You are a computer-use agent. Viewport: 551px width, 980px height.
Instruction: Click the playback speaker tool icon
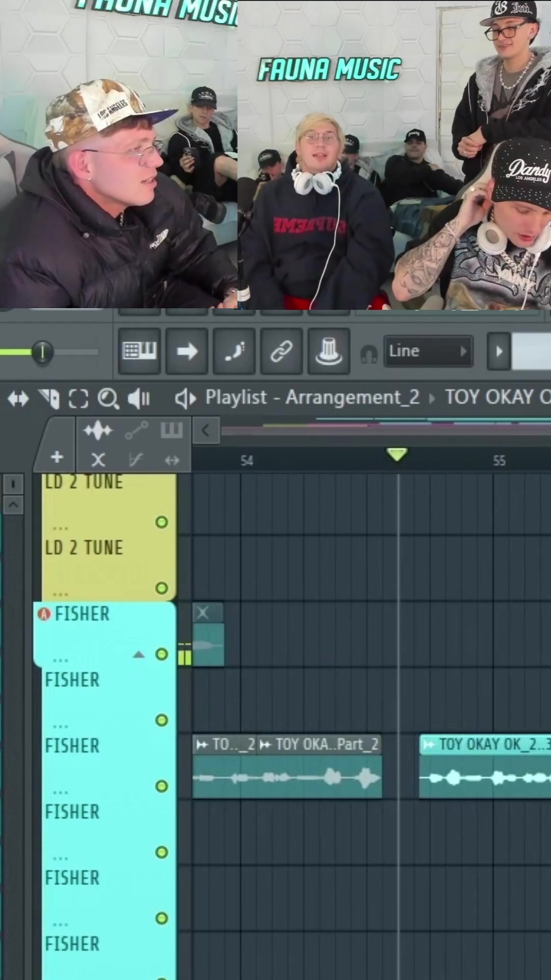[139, 399]
